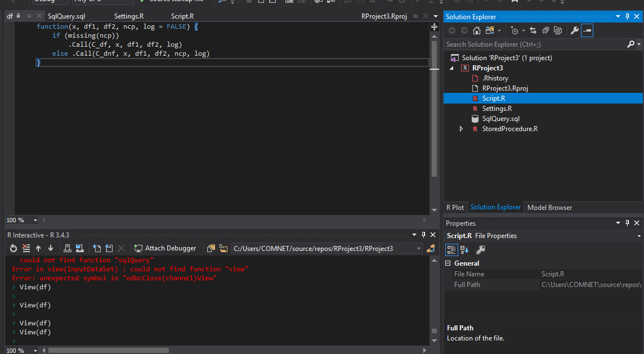Load workspace icon in R Interactive toolbar
Viewport: 644px width, 354px height.
point(68,248)
